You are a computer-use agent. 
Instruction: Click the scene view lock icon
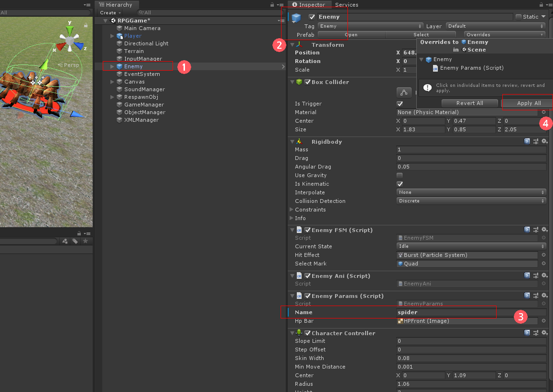[86, 25]
